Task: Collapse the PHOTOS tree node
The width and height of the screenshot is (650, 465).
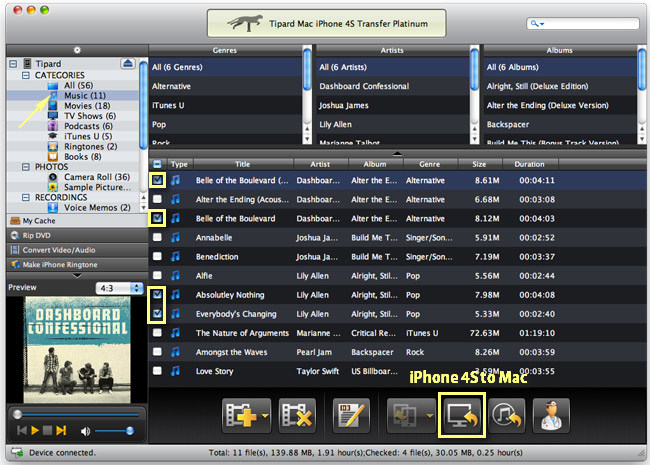Action: [x=26, y=167]
